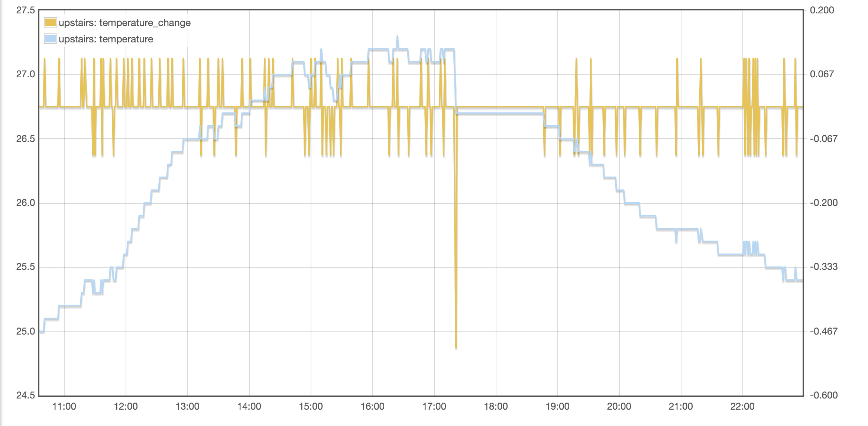
Task: Click the -0.200 right axis value
Action: (823, 203)
